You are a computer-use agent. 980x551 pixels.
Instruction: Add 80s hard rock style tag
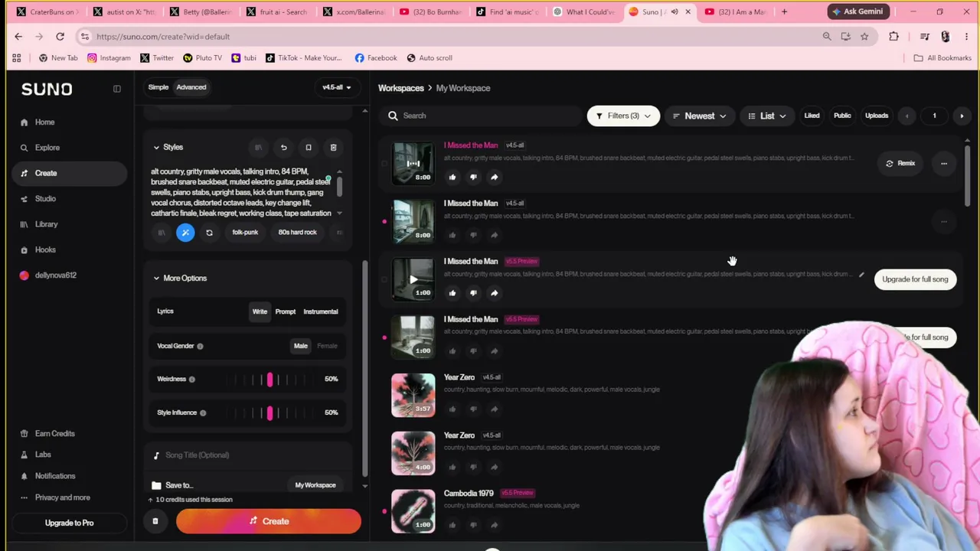[297, 233]
